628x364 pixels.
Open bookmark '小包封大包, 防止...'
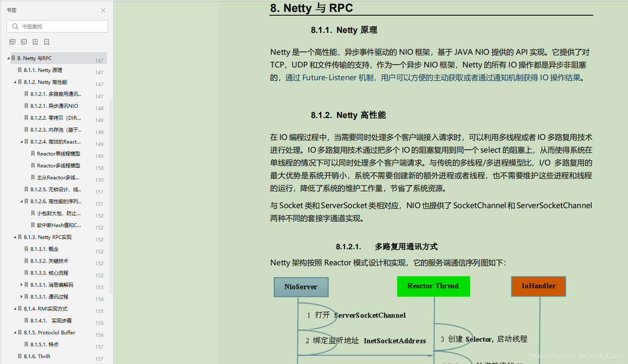(x=58, y=213)
